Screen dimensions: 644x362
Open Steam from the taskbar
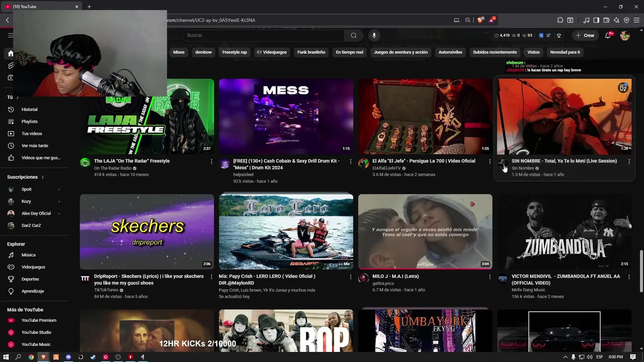[93, 357]
